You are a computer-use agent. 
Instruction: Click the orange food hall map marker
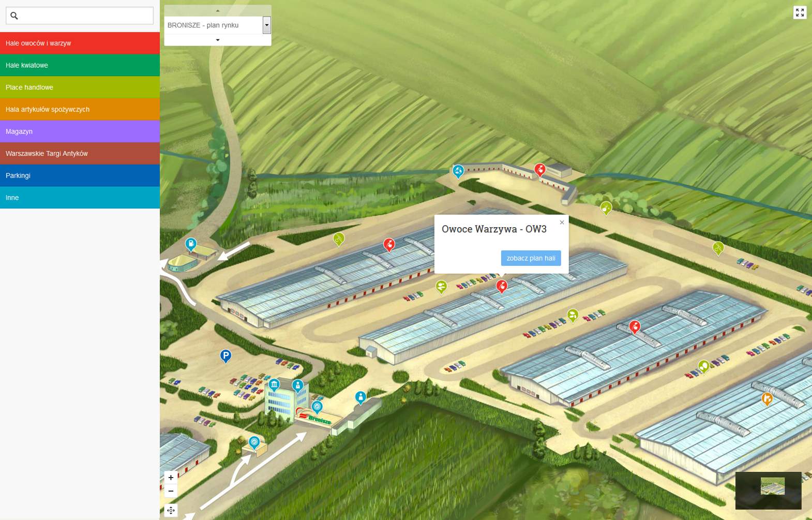pos(767,398)
